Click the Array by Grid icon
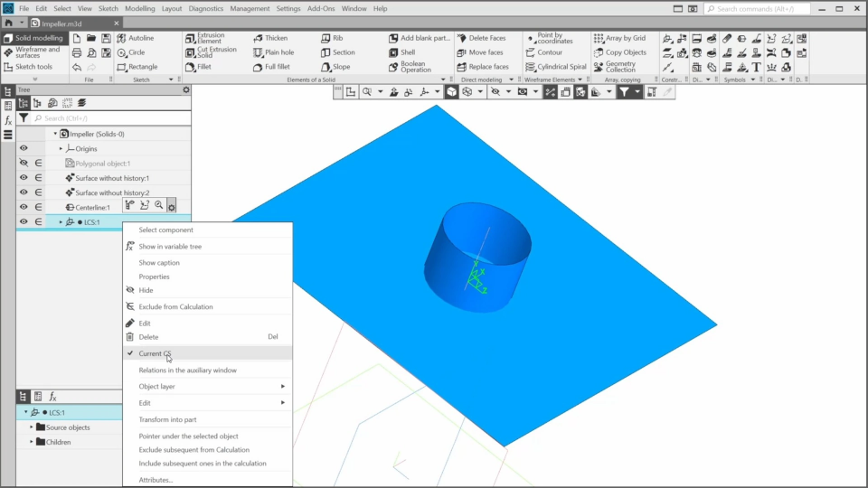 pyautogui.click(x=599, y=39)
